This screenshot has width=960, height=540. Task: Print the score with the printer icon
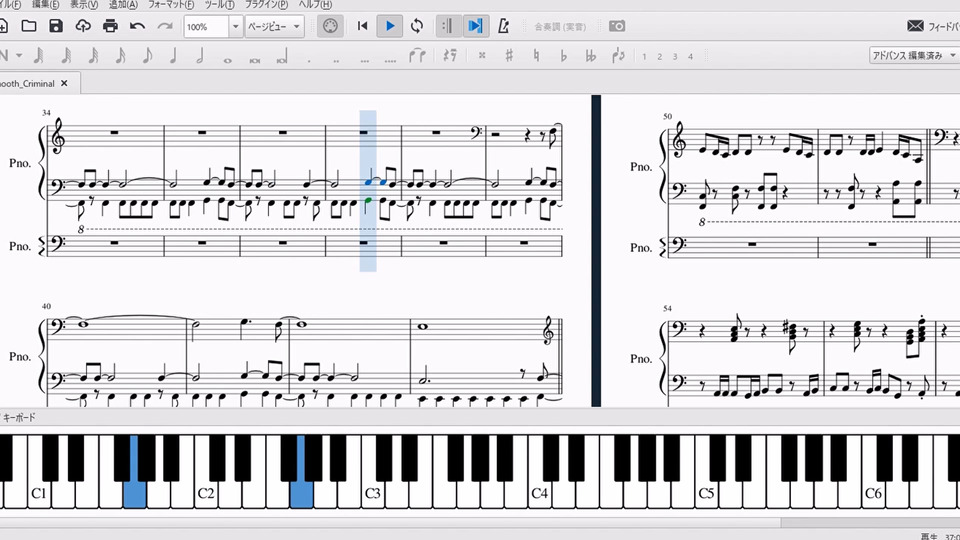tap(110, 26)
